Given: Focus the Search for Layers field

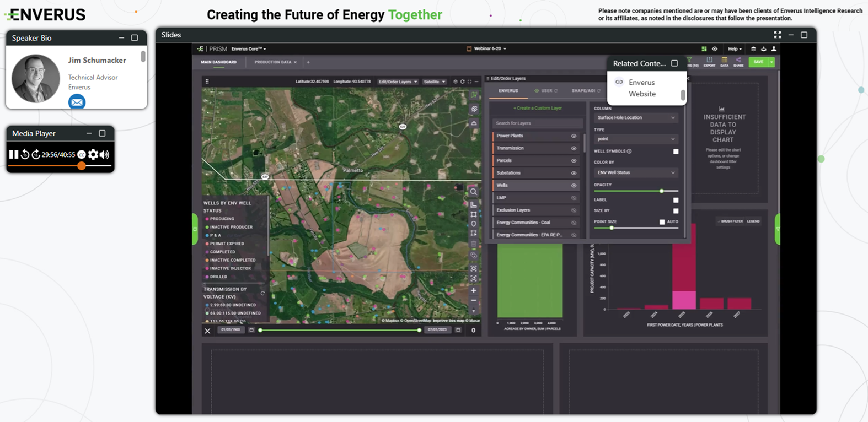Looking at the screenshot, I should point(537,123).
